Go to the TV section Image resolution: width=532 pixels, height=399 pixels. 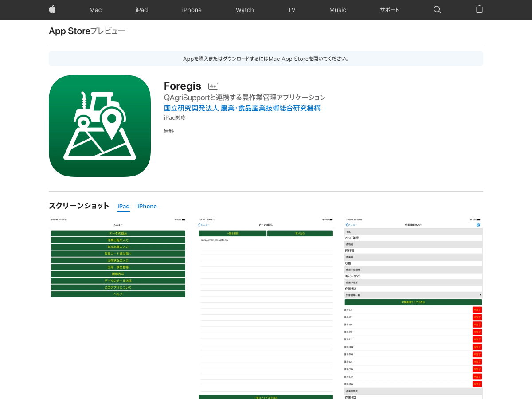pos(291,10)
